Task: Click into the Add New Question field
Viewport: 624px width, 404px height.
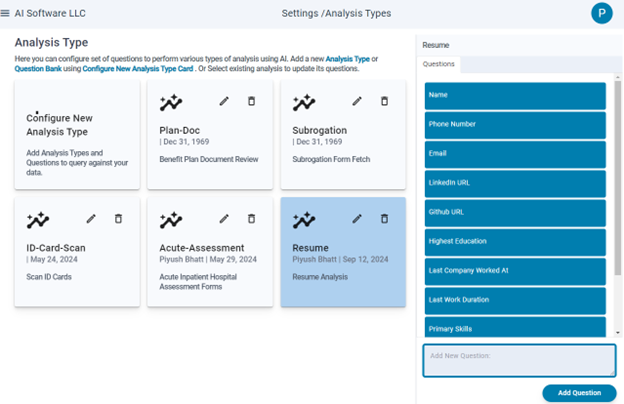Action: [519, 361]
